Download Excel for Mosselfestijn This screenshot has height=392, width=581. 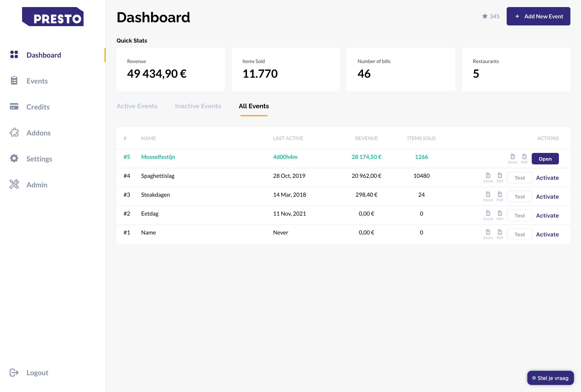click(512, 159)
